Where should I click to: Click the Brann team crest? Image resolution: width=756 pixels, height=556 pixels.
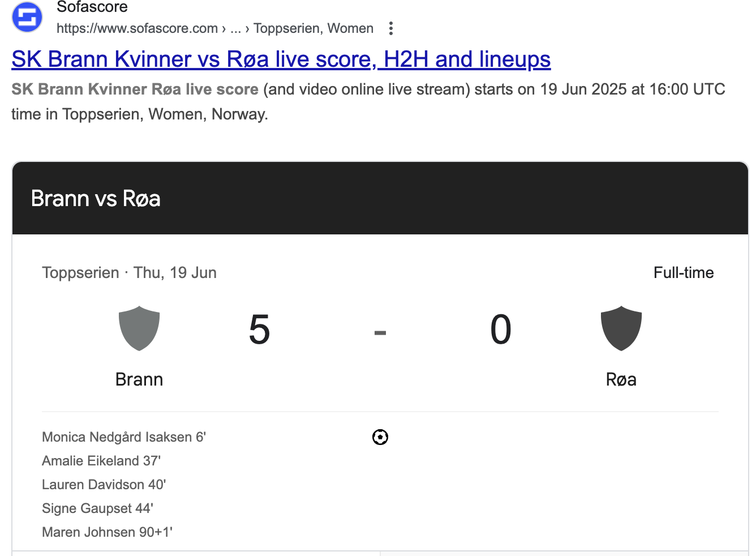(x=139, y=328)
